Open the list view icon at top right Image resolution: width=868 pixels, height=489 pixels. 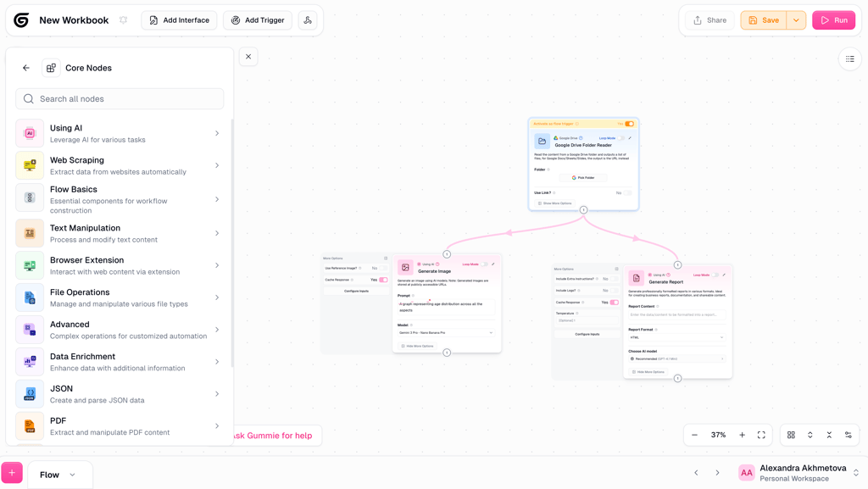(849, 59)
